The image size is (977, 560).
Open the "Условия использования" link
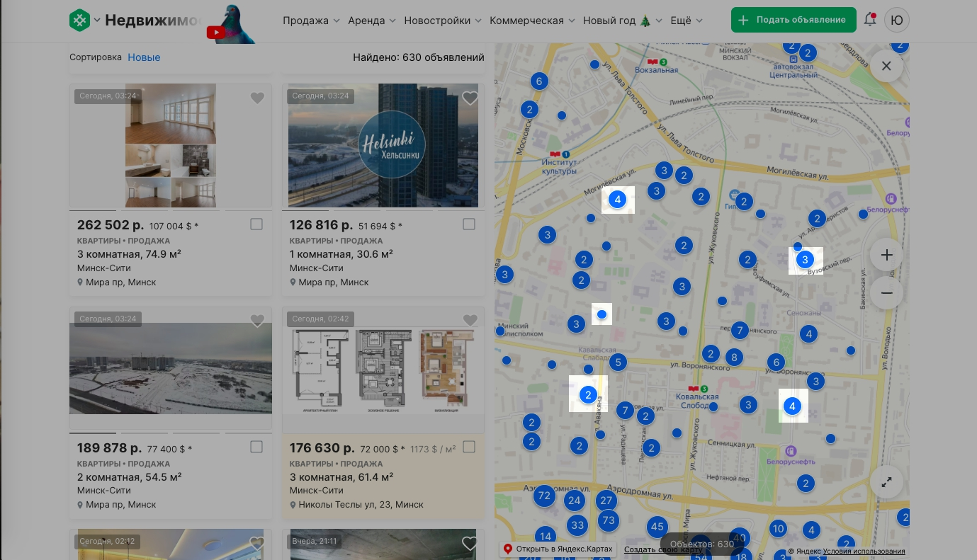(x=864, y=552)
